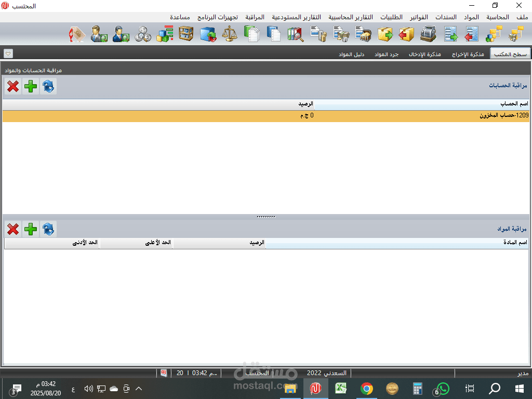Click السعدني 2022 in the status bar
The width and height of the screenshot is (532, 399).
tap(326, 373)
